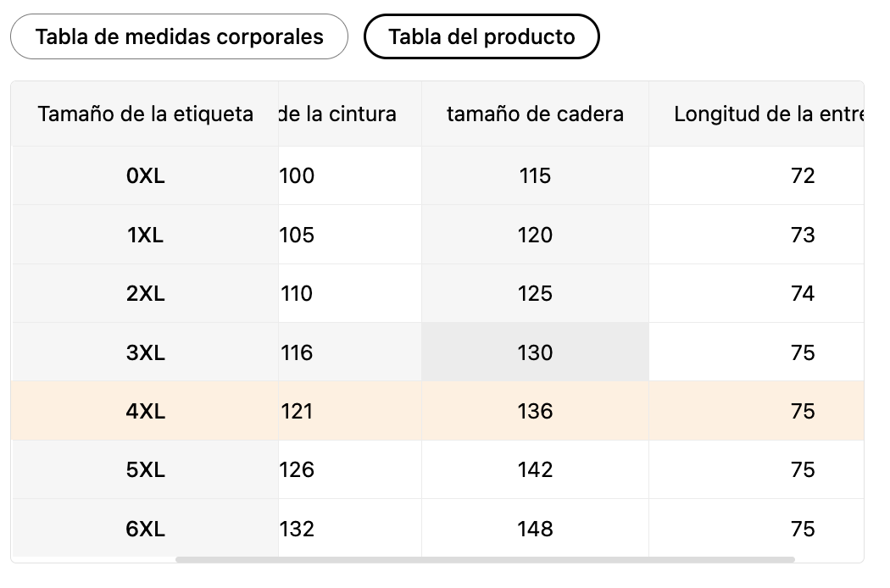Select the 5XL size row label
Screen dimensions: 890x588
coord(145,469)
